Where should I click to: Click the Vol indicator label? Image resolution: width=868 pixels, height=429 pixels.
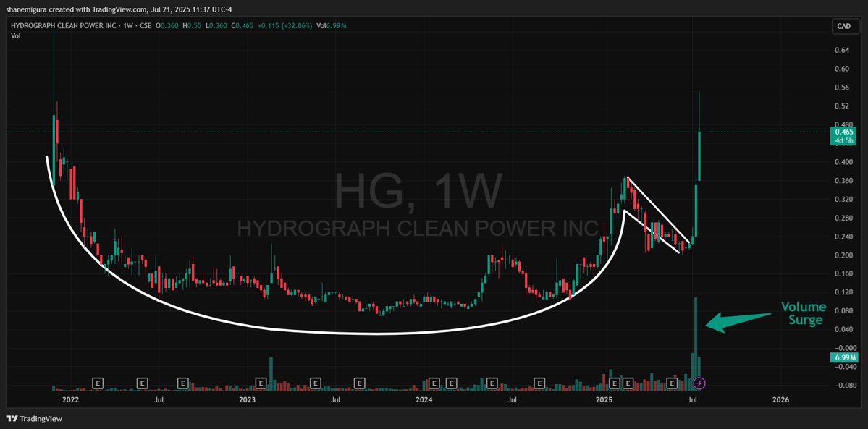pyautogui.click(x=16, y=35)
